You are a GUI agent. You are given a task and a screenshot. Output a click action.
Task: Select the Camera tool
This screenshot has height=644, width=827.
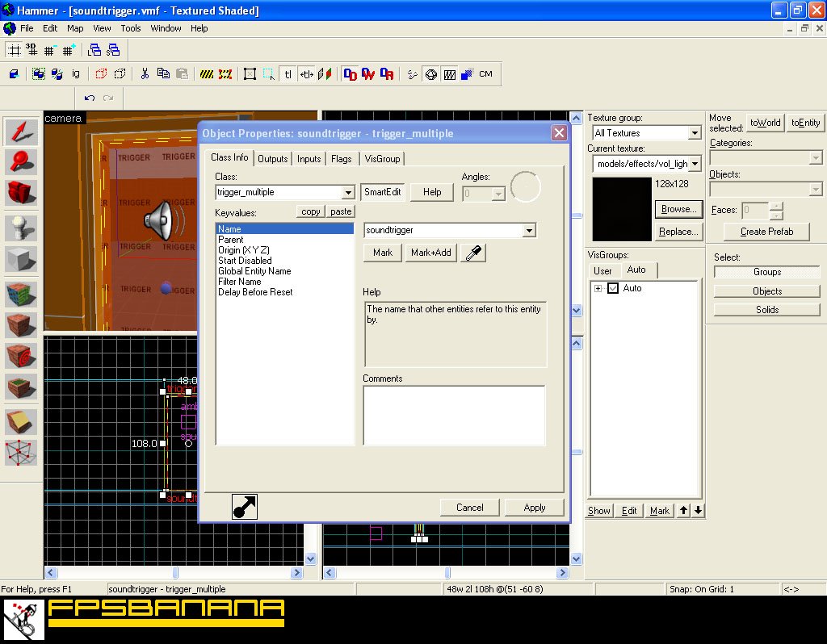coord(21,194)
